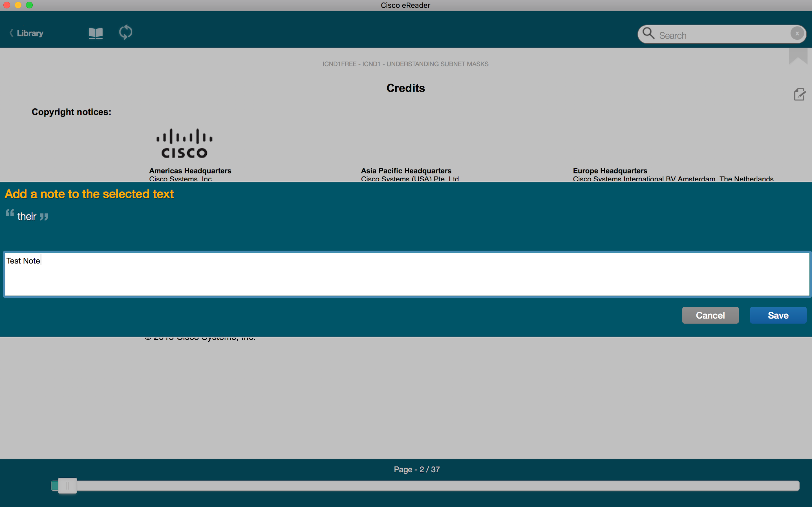Open the table of contents book icon
Viewport: 812px width, 507px height.
point(96,33)
